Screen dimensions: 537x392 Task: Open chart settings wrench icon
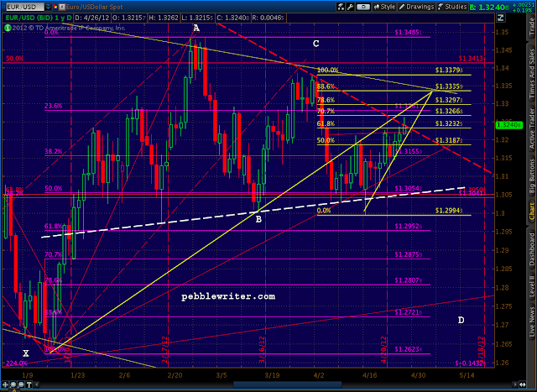pos(351,7)
